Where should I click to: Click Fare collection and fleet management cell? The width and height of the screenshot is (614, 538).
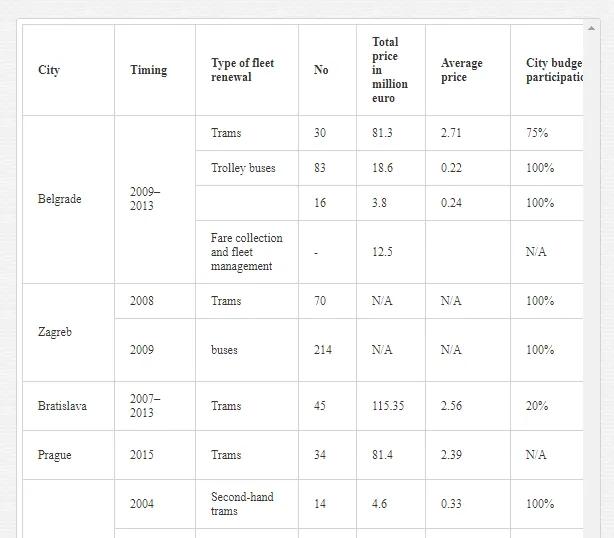pyautogui.click(x=246, y=252)
